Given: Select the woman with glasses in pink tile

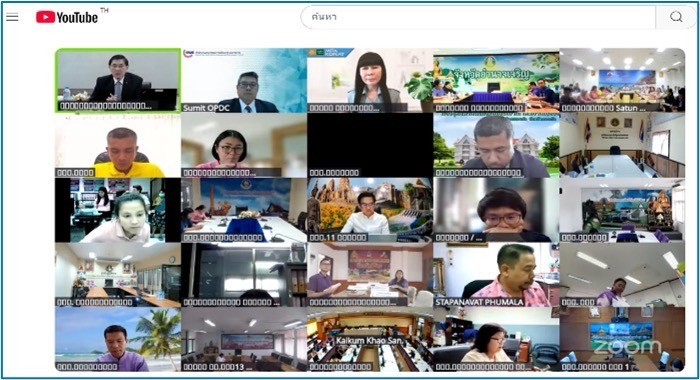Looking at the screenshot, I should click(x=244, y=145).
